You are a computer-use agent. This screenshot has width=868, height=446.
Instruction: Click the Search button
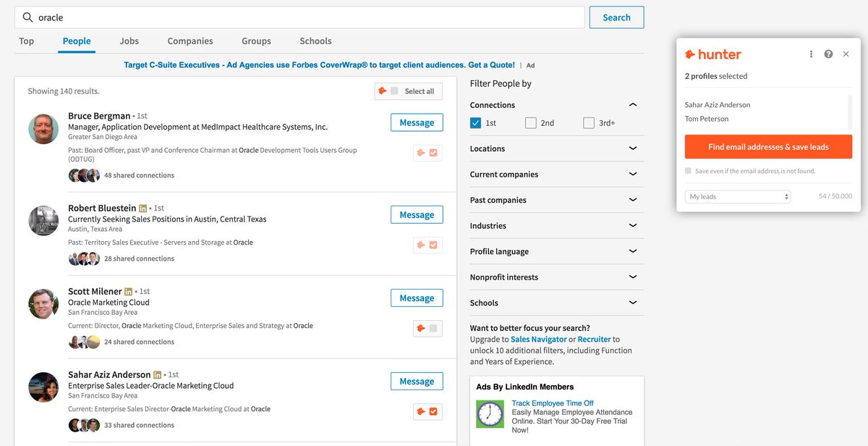click(x=616, y=17)
